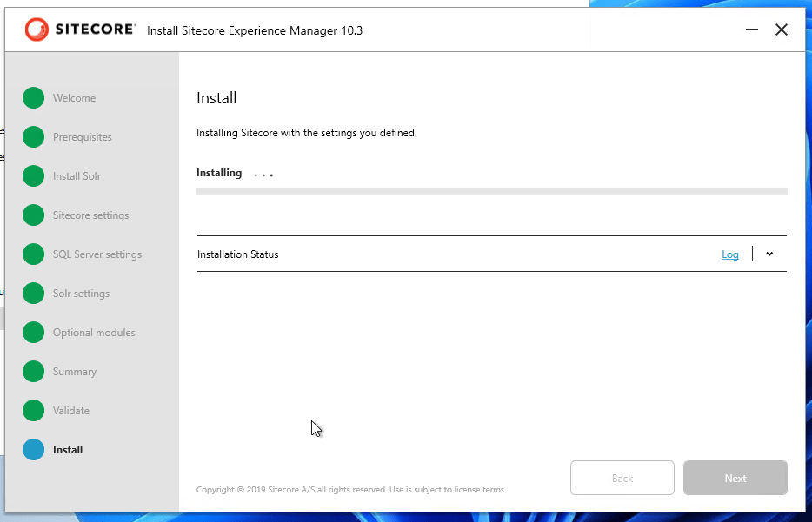The width and height of the screenshot is (812, 522).
Task: Click the green circle beside Prerequisites
Action: pos(33,137)
